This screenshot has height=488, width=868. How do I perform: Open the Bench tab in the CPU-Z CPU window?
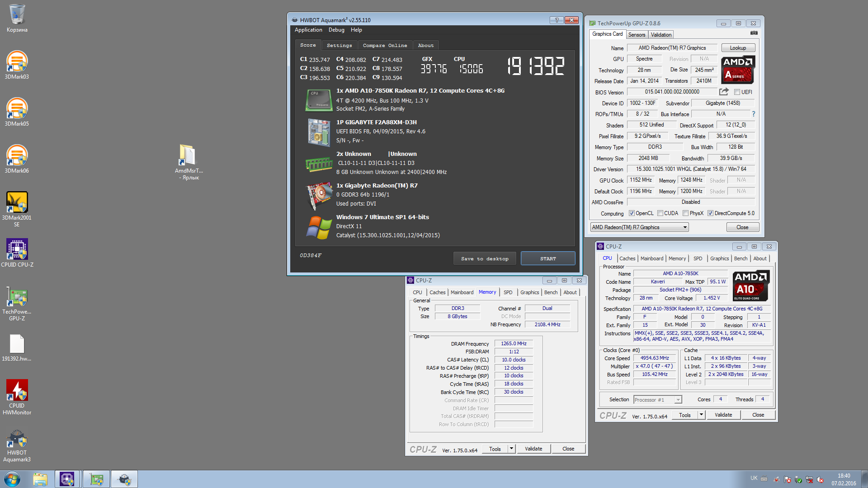(741, 258)
